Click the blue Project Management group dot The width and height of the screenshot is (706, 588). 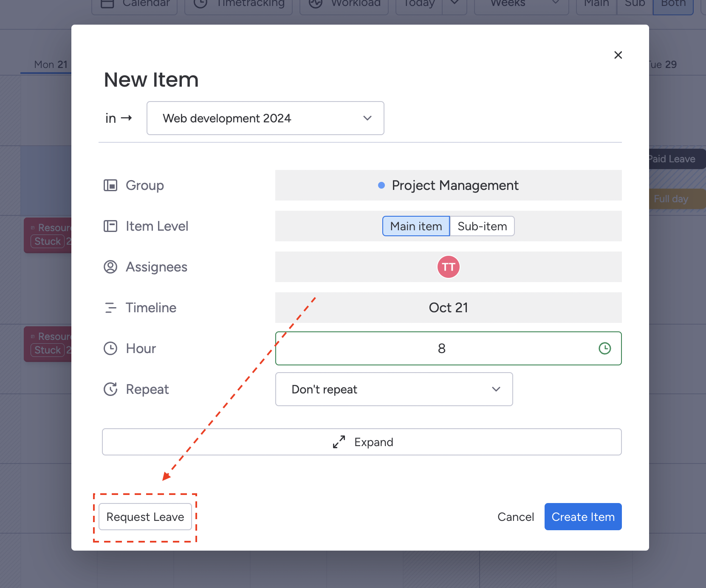coord(381,185)
